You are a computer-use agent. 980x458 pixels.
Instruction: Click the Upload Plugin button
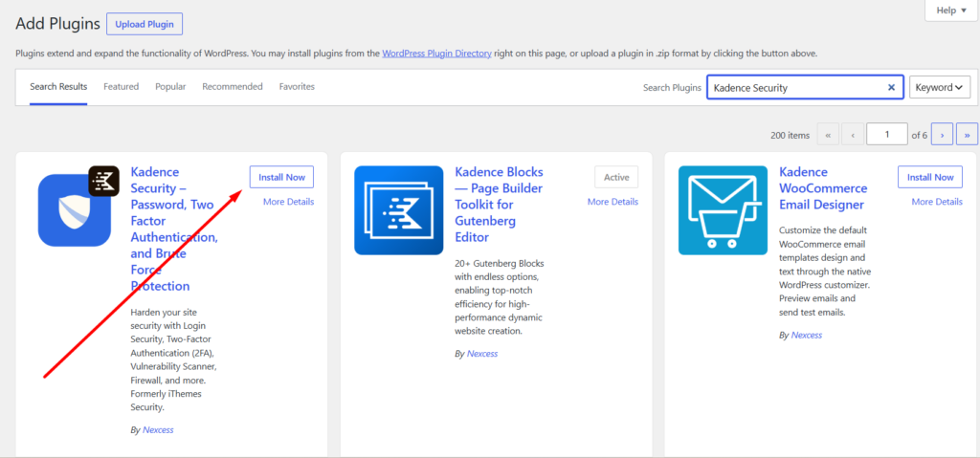(145, 24)
